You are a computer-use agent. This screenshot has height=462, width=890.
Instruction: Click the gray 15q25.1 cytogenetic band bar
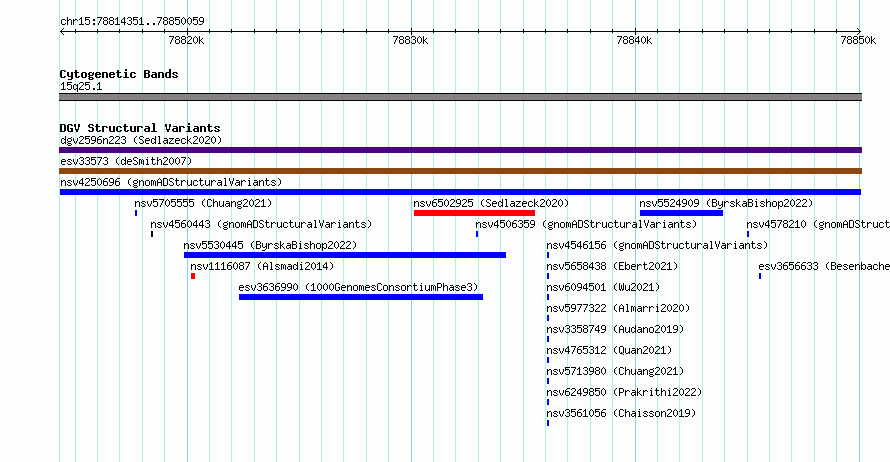tap(460, 97)
